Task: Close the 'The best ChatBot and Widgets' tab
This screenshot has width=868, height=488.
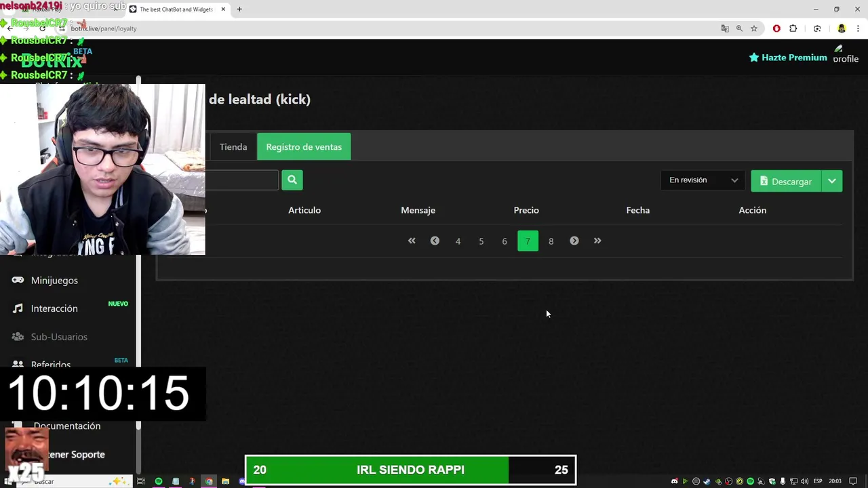Action: tap(223, 9)
